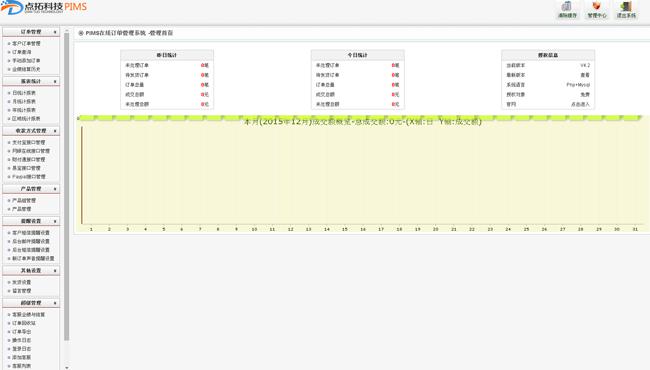Click the V4.2 version value
The width and height of the screenshot is (650, 370).
(x=585, y=65)
